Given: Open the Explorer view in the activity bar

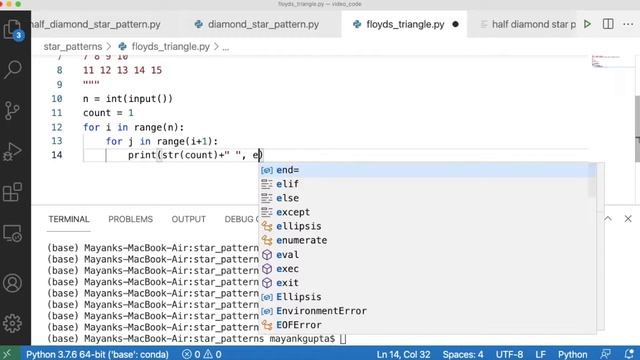Looking at the screenshot, I should pos(13,29).
